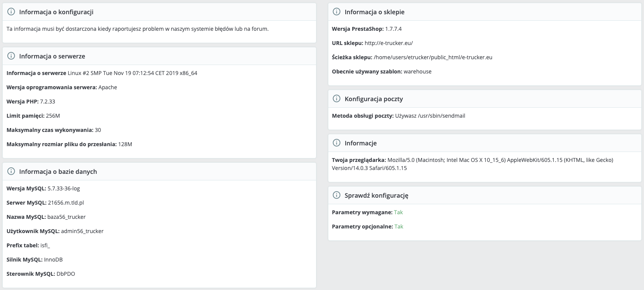Click the shop path /home/users/etrucker text

[x=433, y=57]
